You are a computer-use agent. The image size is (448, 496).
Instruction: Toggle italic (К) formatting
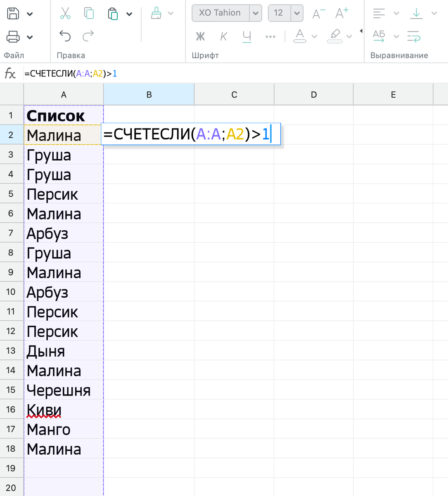[x=223, y=37]
